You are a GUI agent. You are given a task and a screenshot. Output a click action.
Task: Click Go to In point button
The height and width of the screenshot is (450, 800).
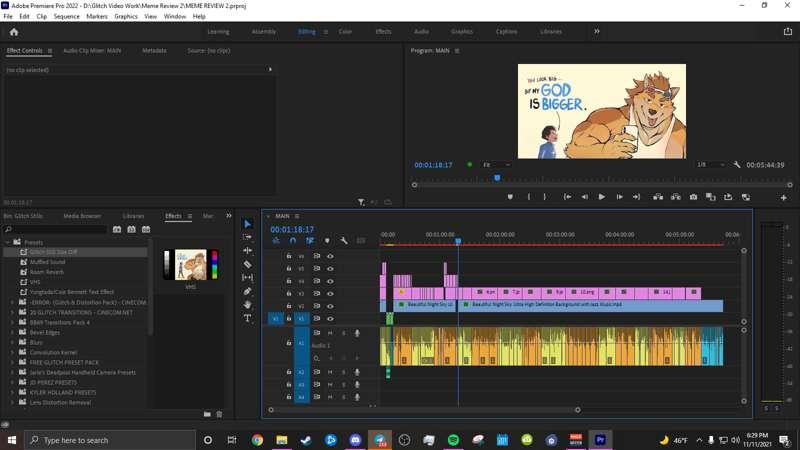(x=567, y=197)
